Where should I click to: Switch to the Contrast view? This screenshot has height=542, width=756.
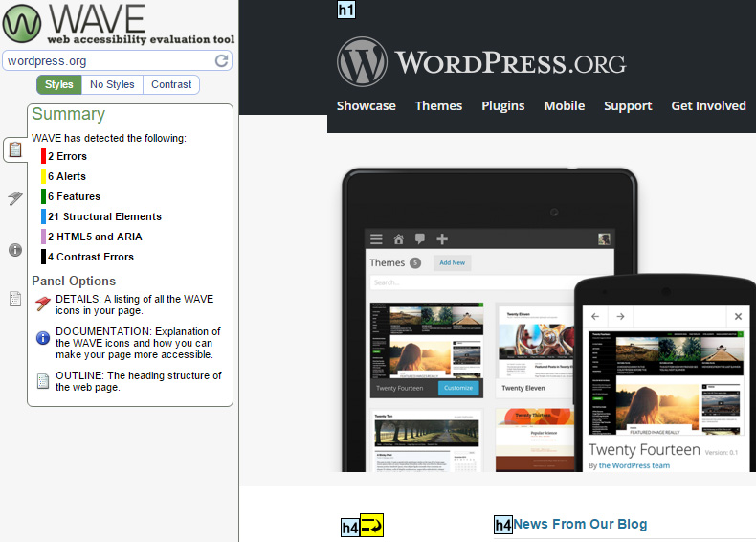pyautogui.click(x=171, y=84)
